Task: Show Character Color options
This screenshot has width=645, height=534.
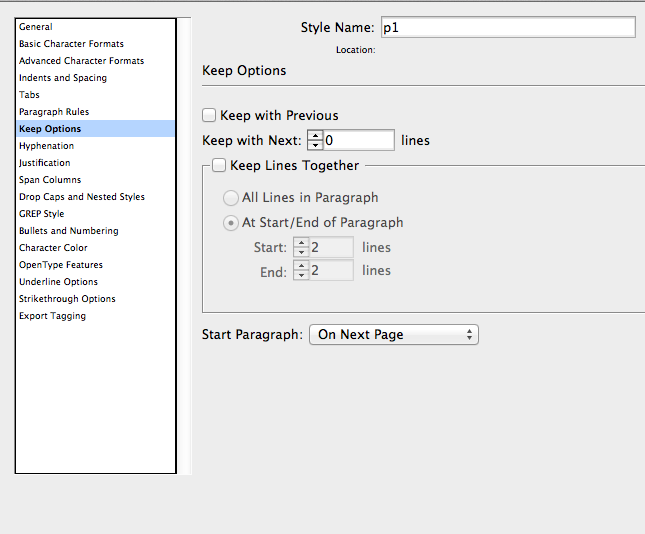Action: (53, 248)
